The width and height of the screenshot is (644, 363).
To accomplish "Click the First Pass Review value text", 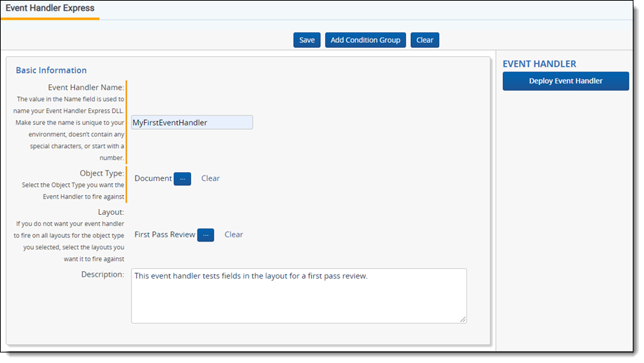I will point(164,235).
